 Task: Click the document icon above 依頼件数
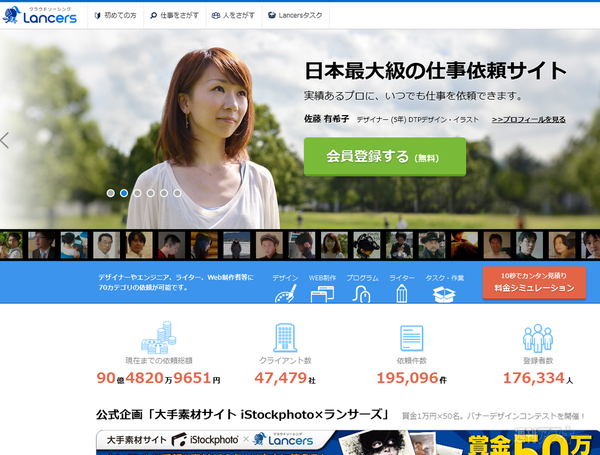(411, 338)
